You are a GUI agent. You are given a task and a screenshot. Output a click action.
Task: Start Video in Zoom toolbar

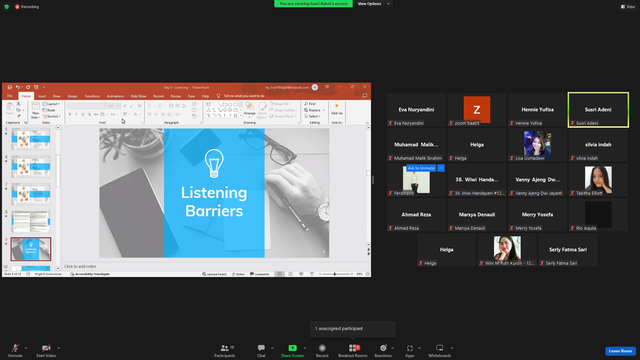click(x=46, y=350)
